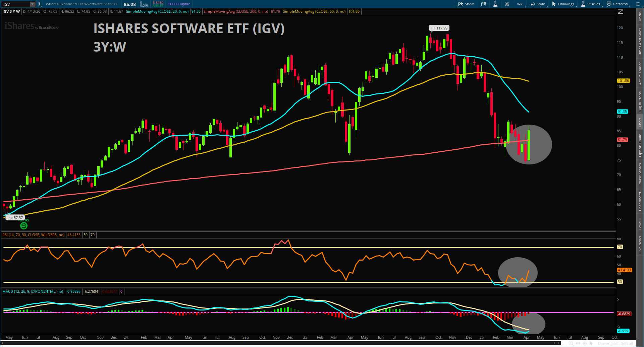
Task: Open the Wk timeframe dropdown
Action: click(x=520, y=4)
